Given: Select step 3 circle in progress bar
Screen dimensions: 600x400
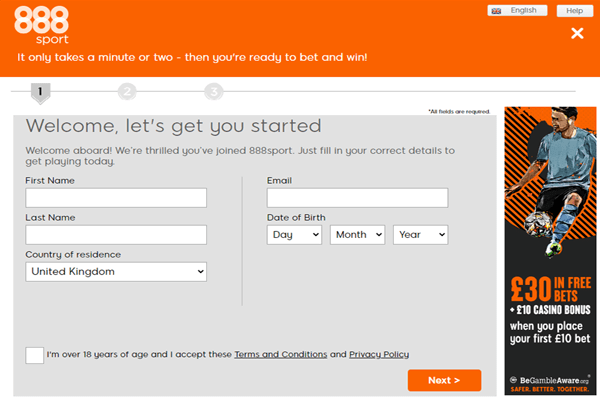Looking at the screenshot, I should [x=214, y=92].
